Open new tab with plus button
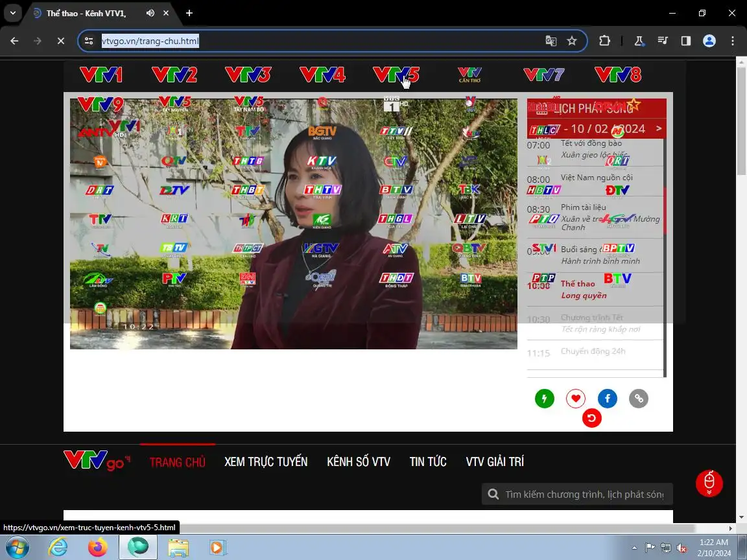 [189, 13]
